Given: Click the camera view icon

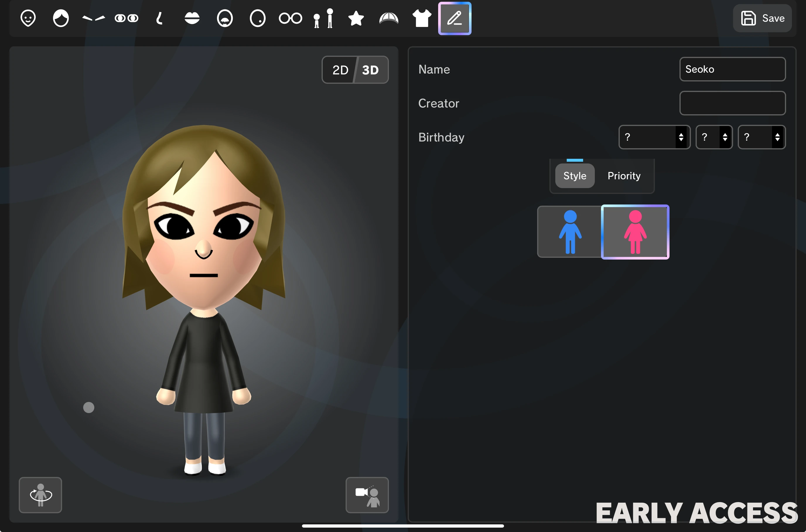Looking at the screenshot, I should (367, 495).
